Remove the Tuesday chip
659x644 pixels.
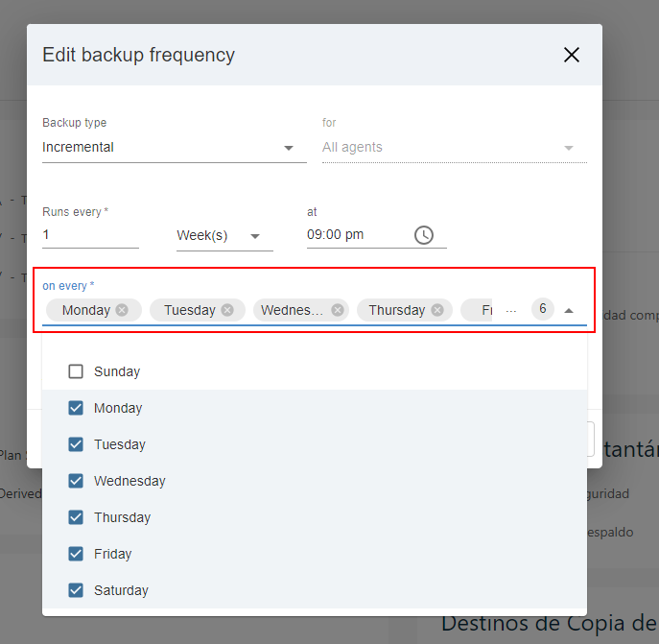227,310
